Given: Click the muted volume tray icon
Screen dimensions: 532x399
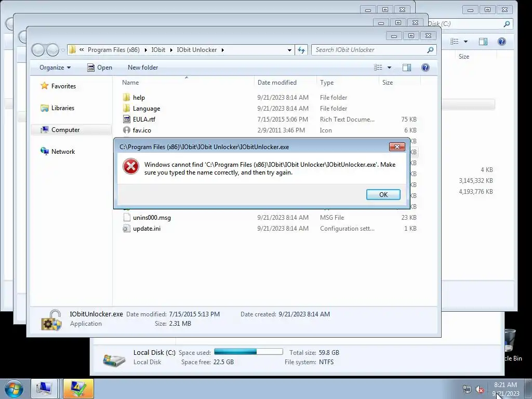Looking at the screenshot, I should (480, 390).
